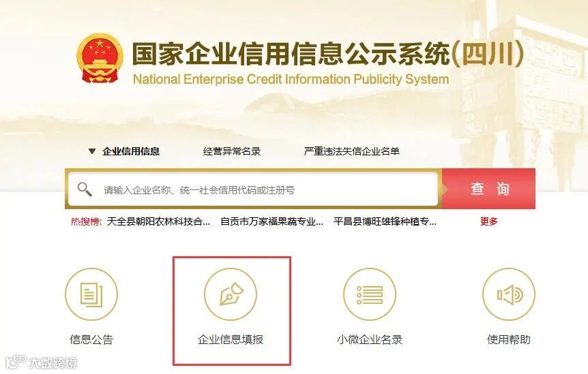Open the 小微企业名录 list icon
588x374 pixels.
[370, 294]
